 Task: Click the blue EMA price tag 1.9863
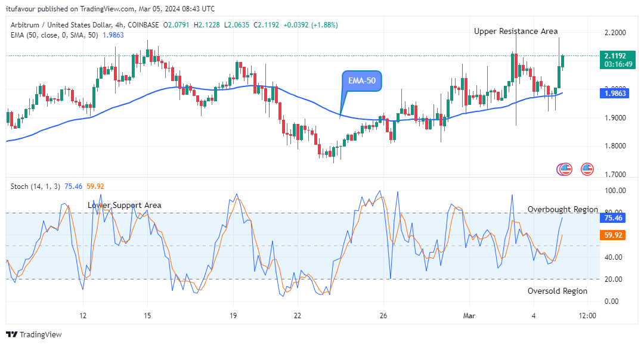coord(615,94)
